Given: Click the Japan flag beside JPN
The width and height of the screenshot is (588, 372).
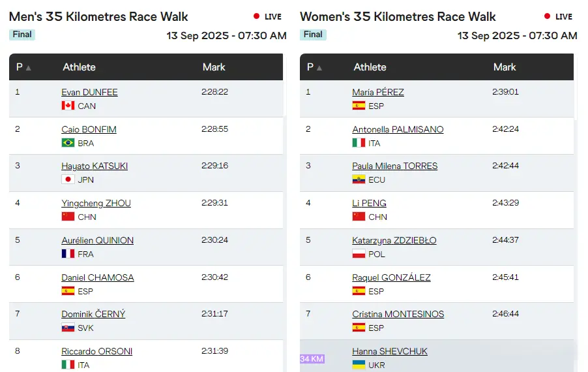Looking at the screenshot, I should pos(68,179).
